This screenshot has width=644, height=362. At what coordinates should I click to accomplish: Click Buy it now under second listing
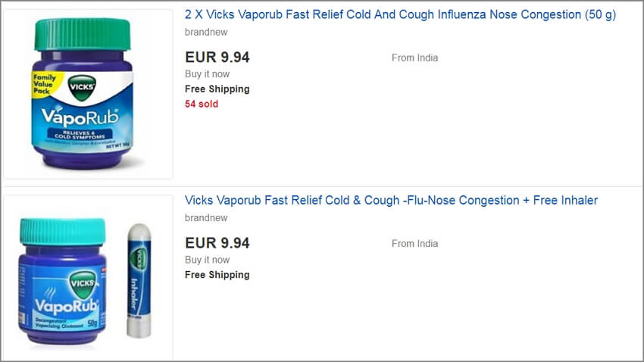[207, 261]
